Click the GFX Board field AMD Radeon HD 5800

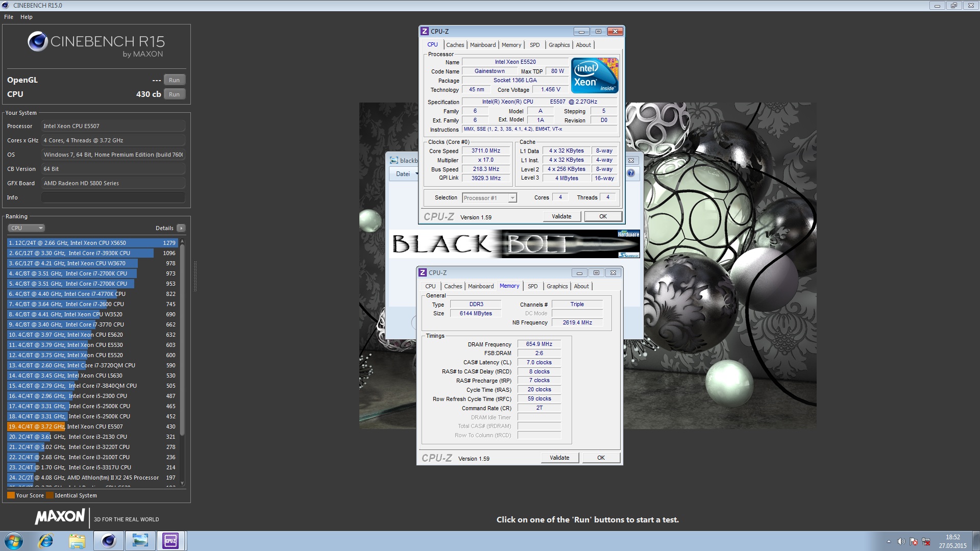[x=113, y=183]
